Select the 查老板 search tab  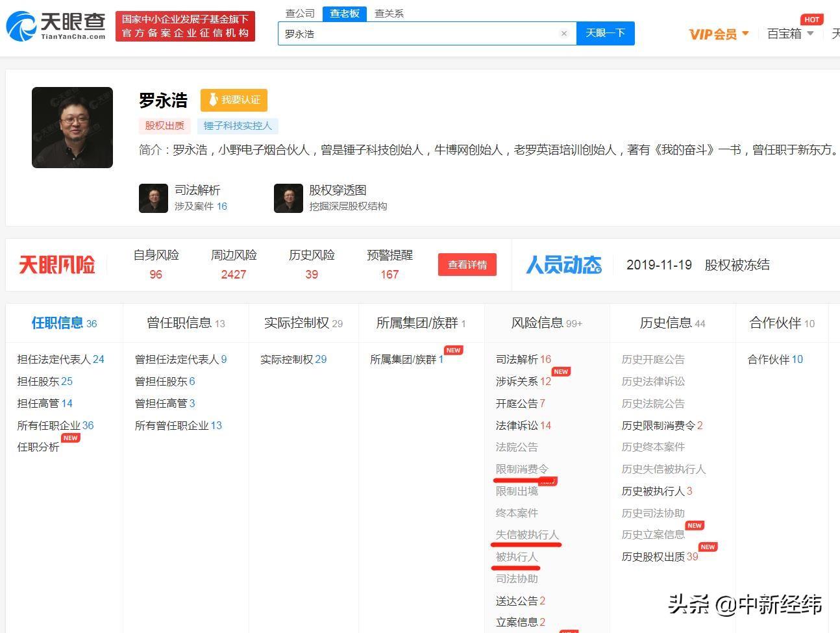344,13
